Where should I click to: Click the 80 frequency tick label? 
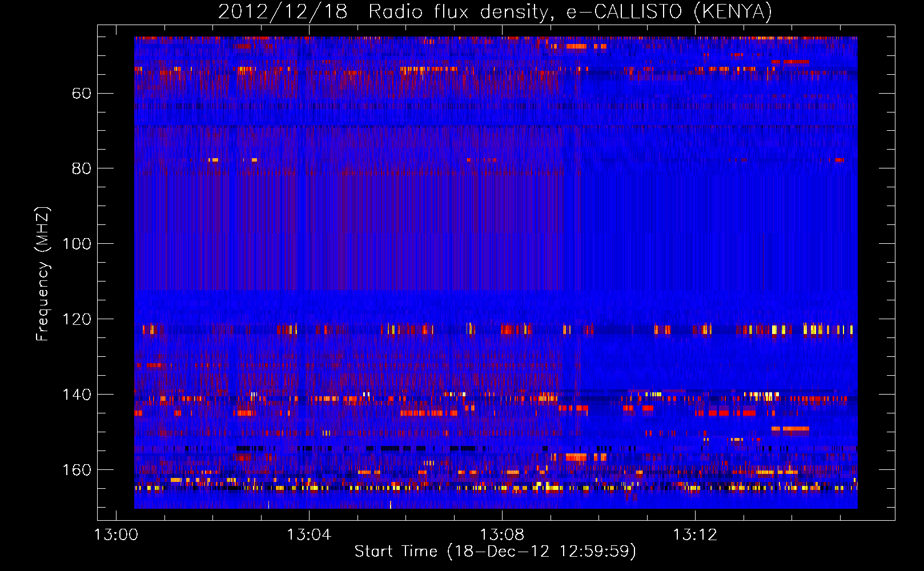(81, 168)
